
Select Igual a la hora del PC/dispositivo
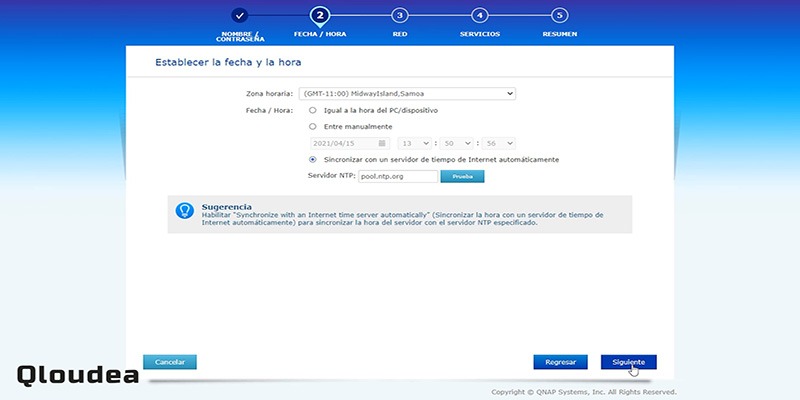pyautogui.click(x=313, y=110)
